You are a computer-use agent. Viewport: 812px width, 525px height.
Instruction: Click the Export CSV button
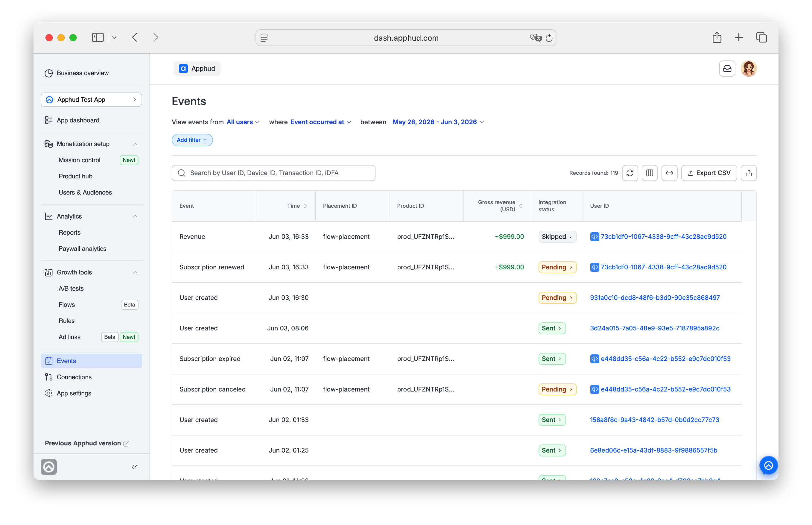(709, 173)
